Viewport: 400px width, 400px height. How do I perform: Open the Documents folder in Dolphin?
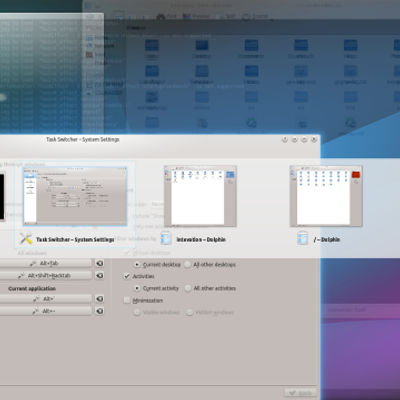[251, 49]
